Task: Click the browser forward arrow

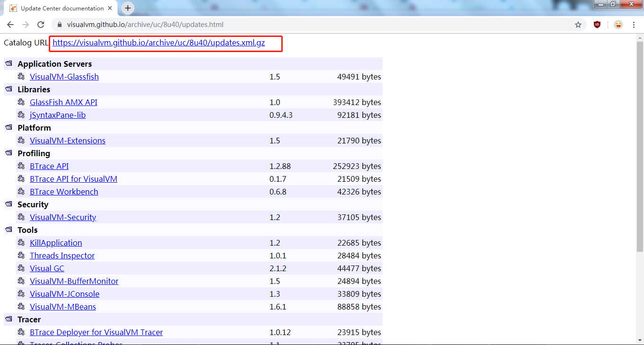Action: 26,25
